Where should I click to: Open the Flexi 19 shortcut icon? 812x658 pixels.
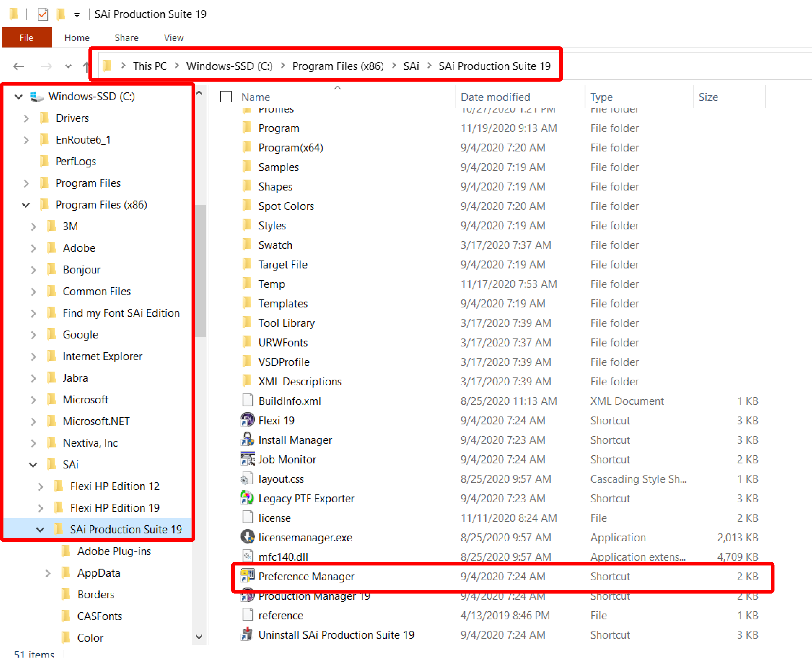[x=247, y=420]
